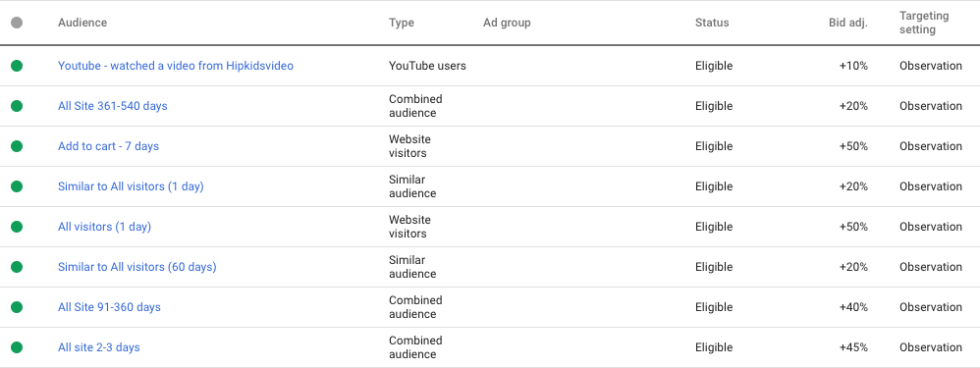Click green status dot for All site 2-3 days
This screenshot has height=368, width=980.
coord(17,347)
